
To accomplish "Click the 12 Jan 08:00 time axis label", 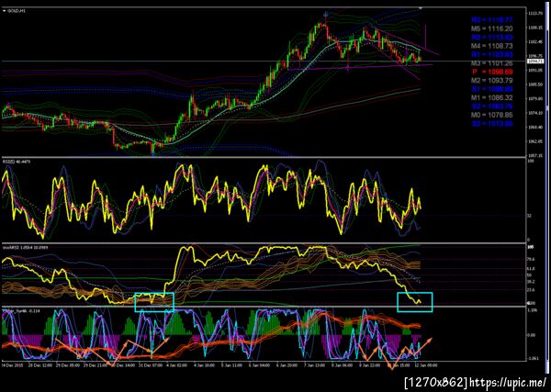I will pos(427,365).
